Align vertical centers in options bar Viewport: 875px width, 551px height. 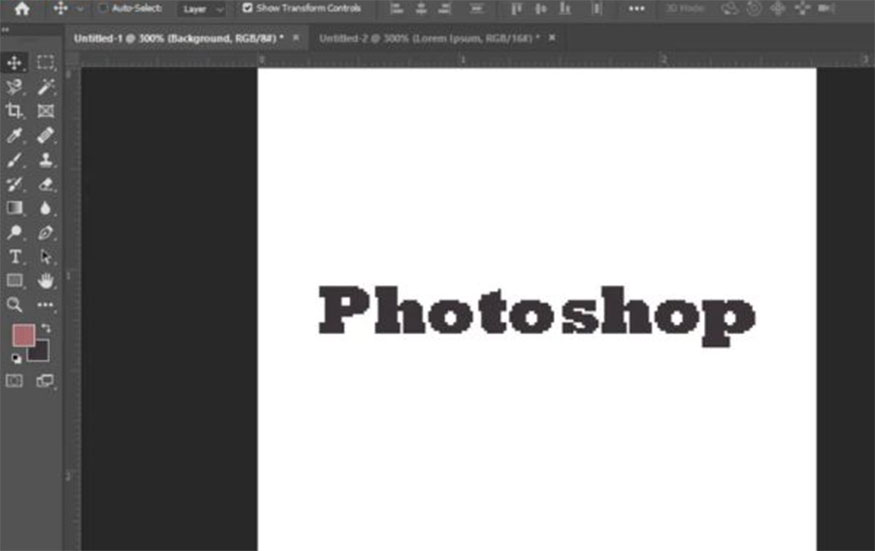541,8
